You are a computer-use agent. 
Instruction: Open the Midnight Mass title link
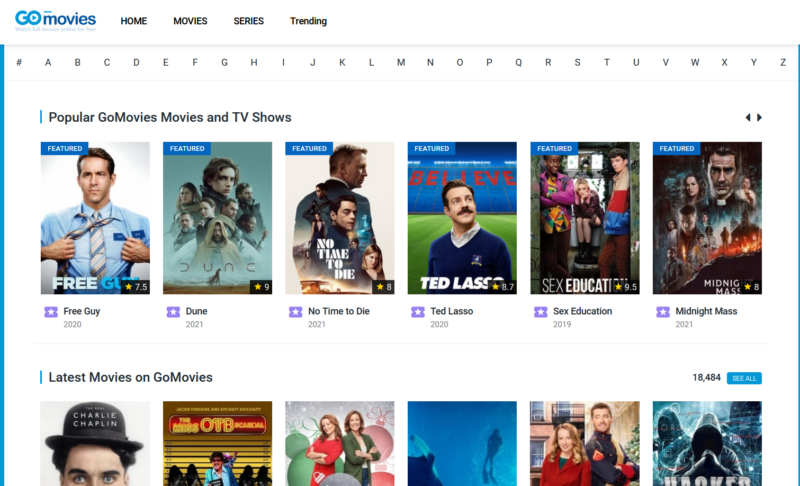[x=706, y=311]
